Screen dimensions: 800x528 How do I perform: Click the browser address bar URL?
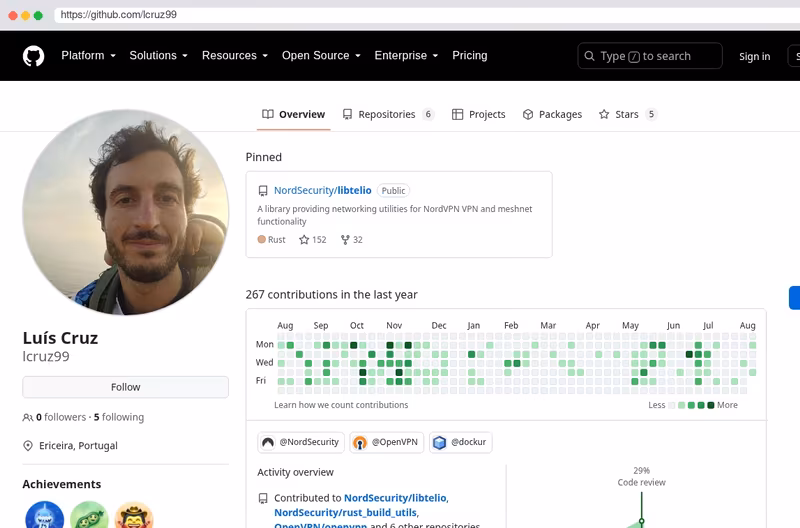pyautogui.click(x=118, y=15)
